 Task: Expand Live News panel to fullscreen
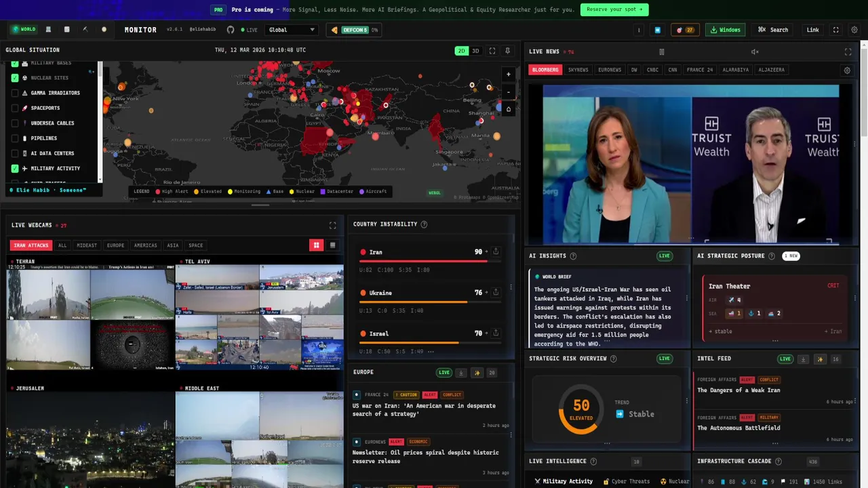(x=848, y=52)
